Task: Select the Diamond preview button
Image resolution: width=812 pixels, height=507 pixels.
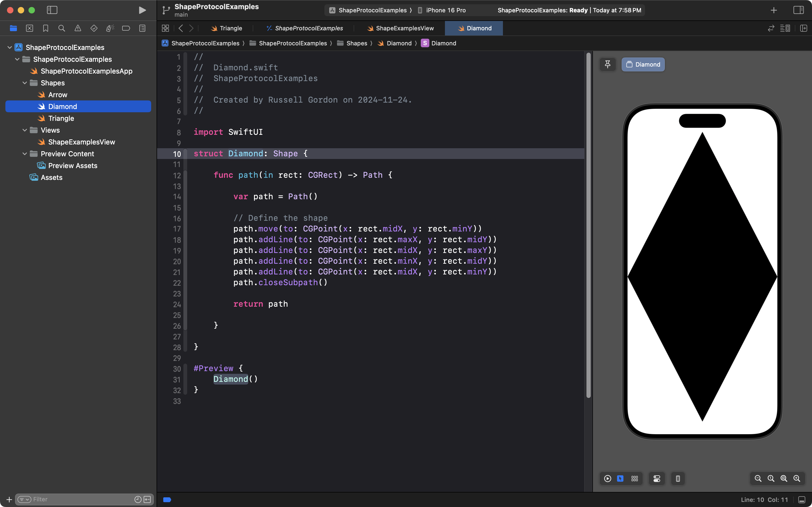Action: coord(643,64)
